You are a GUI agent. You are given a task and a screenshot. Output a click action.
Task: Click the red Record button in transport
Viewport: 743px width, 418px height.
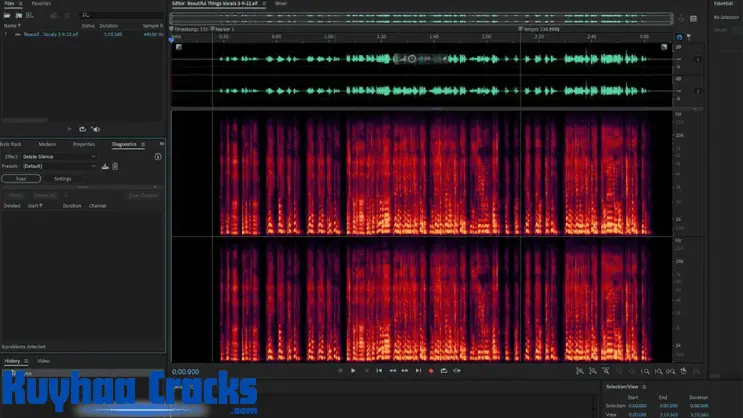coord(431,371)
